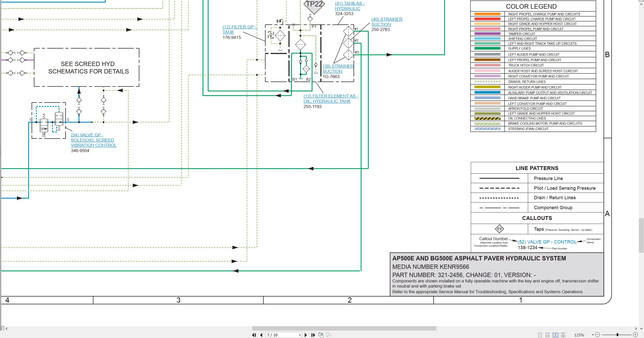Jump to the last page
The height and width of the screenshot is (338, 644).
313,335
